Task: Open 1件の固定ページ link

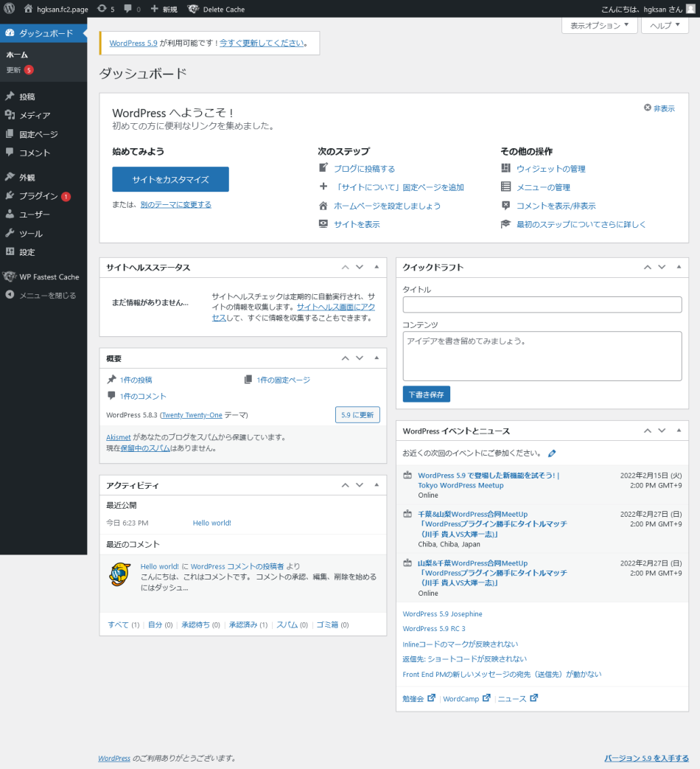Action: (284, 380)
